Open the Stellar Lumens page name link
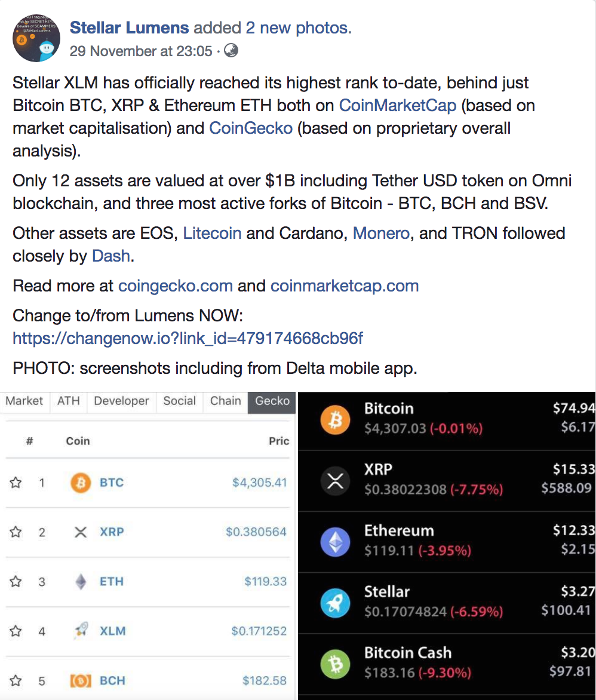596x700 pixels. click(x=130, y=27)
